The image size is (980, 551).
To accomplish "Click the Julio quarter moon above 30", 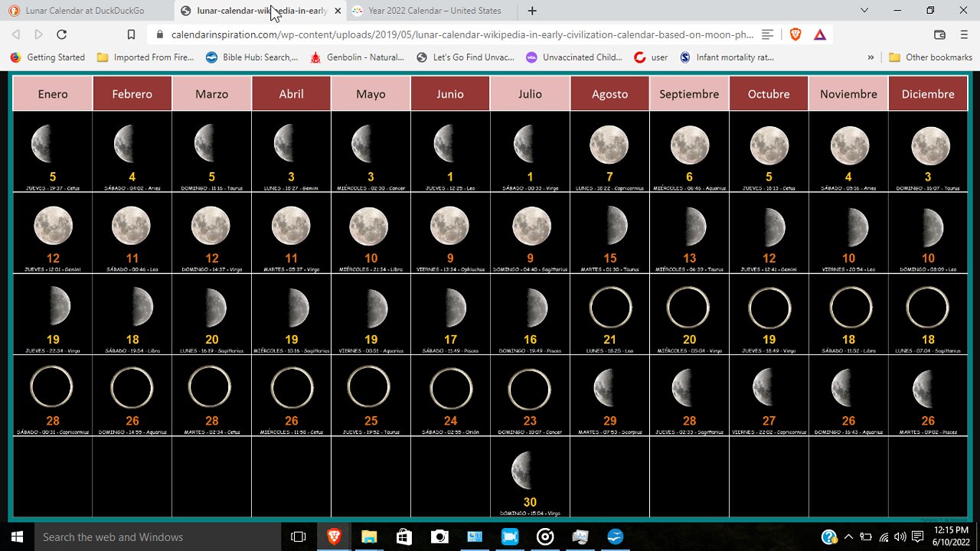I will pyautogui.click(x=522, y=471).
